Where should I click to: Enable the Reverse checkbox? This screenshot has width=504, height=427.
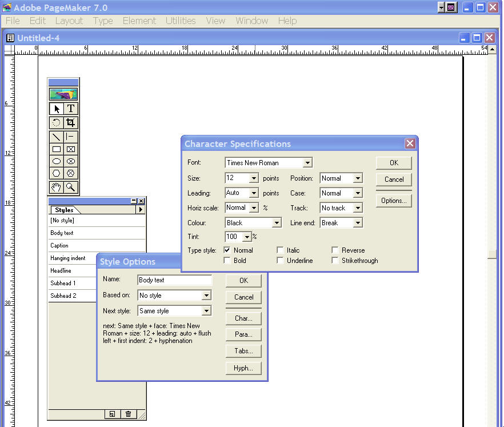click(x=335, y=250)
